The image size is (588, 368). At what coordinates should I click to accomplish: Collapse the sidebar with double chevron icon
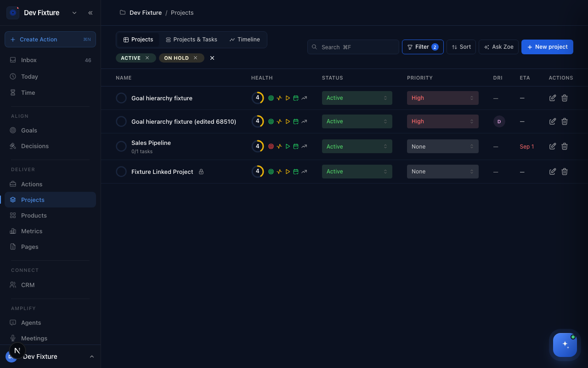[x=90, y=13]
